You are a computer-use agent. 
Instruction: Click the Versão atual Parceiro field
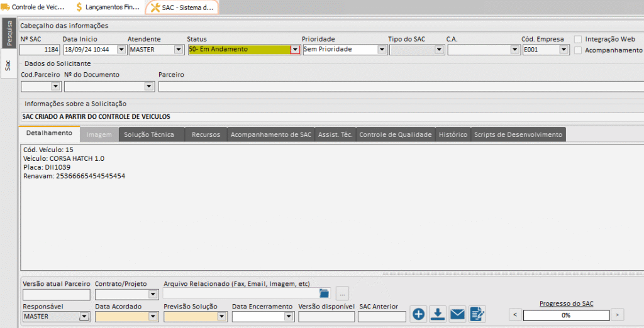(56, 294)
